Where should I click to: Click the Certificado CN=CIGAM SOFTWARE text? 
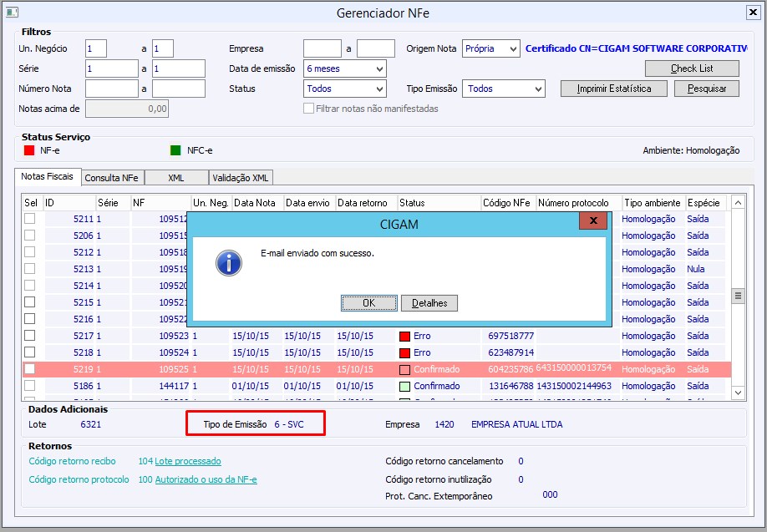pyautogui.click(x=636, y=48)
